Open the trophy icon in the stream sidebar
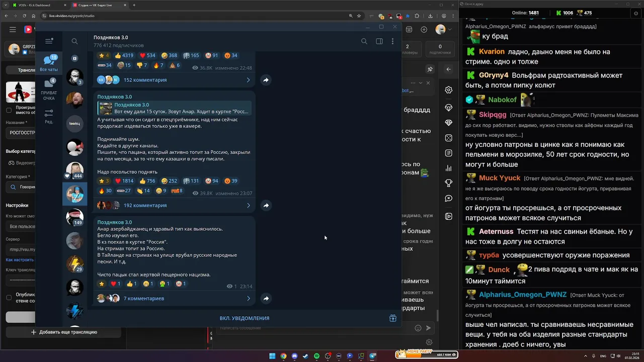Viewport: 644px width, 362px height. click(x=448, y=183)
